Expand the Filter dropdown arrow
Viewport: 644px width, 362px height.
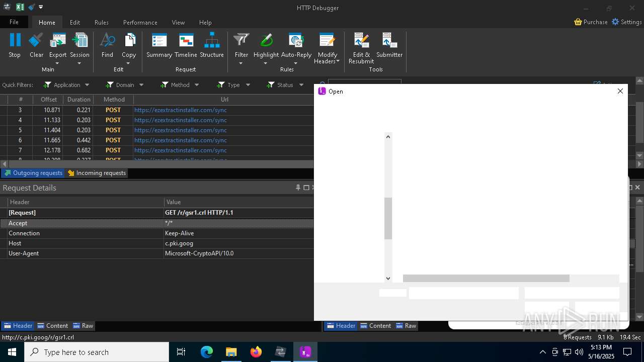click(241, 63)
